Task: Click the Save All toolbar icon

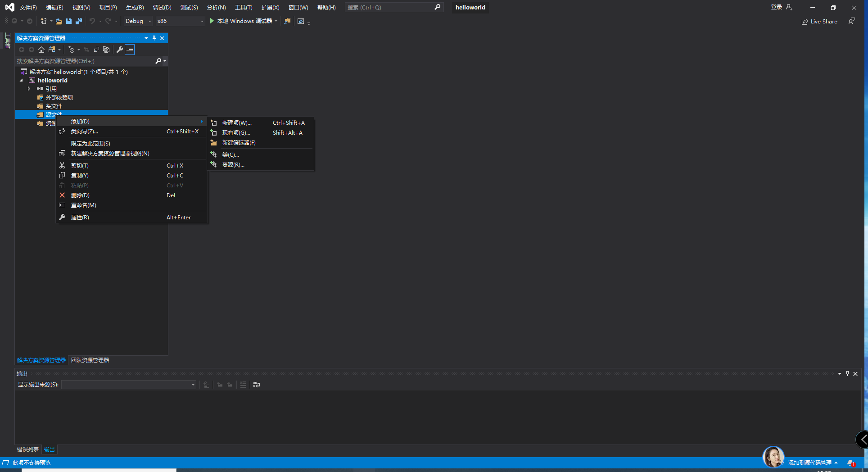Action: coord(79,21)
